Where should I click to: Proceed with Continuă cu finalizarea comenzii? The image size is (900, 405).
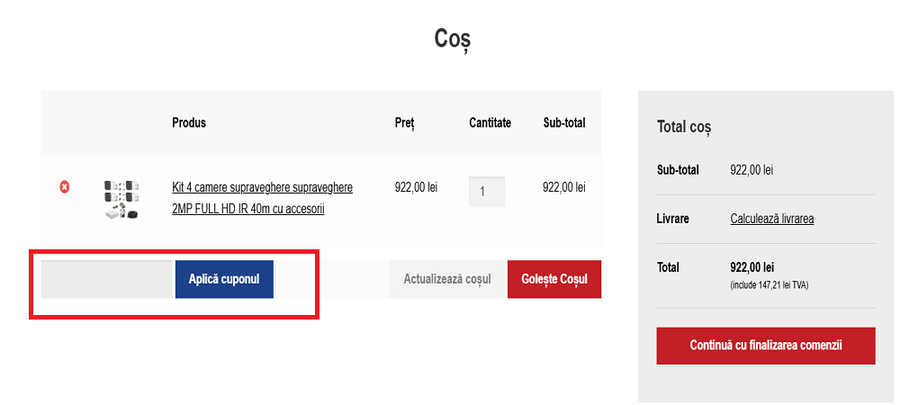[x=766, y=345]
